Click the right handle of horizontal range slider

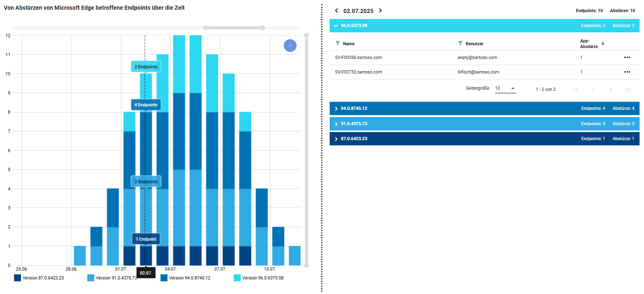pos(263,28)
